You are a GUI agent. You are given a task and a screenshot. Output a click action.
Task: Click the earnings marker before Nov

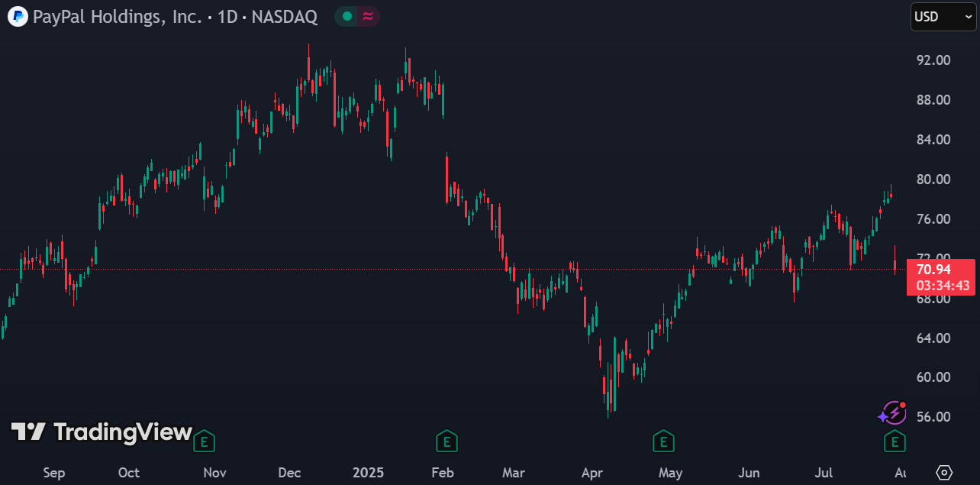[204, 441]
